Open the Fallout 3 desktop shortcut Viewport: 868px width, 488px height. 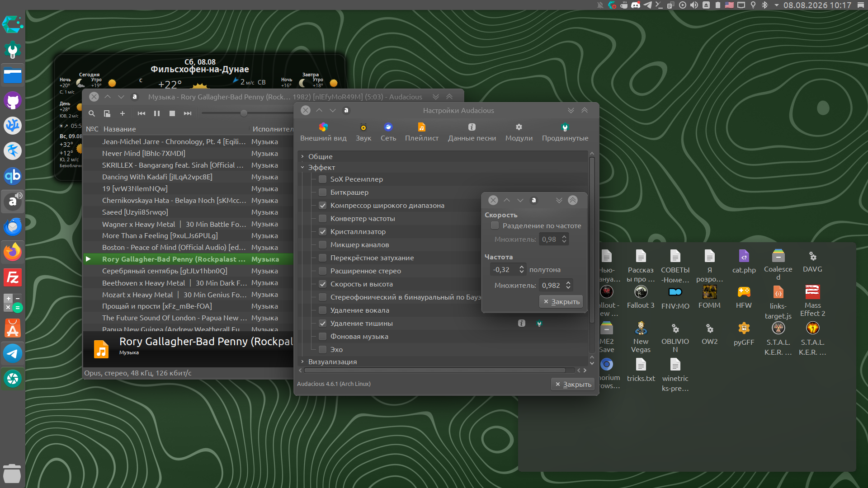coord(641,297)
